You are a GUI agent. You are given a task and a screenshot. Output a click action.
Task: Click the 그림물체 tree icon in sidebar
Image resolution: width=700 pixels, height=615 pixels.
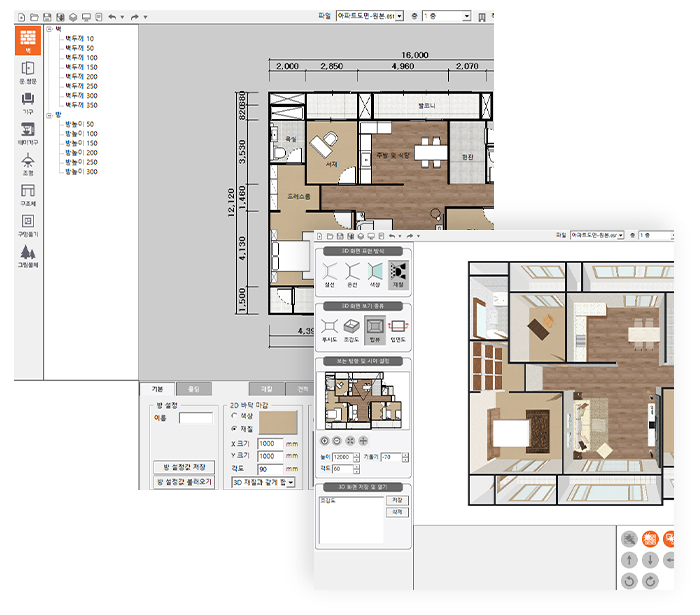tap(28, 255)
